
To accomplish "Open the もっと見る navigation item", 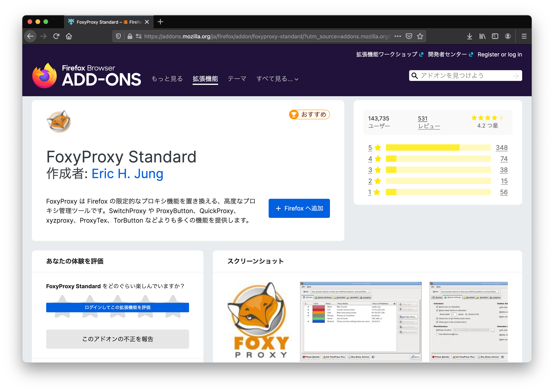I will 167,79.
